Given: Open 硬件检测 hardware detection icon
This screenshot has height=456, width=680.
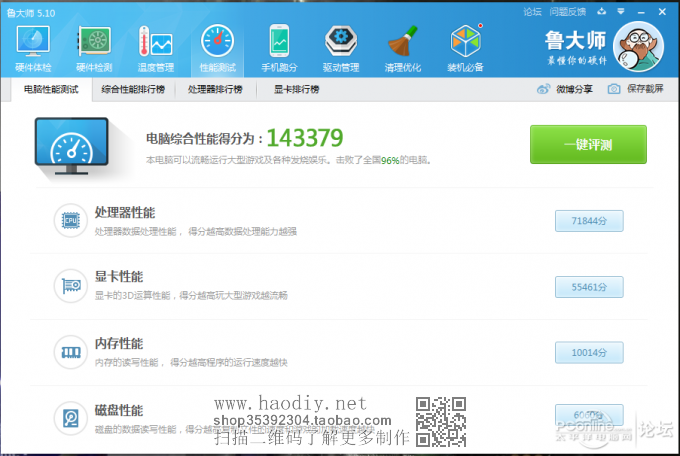Looking at the screenshot, I should [92, 48].
